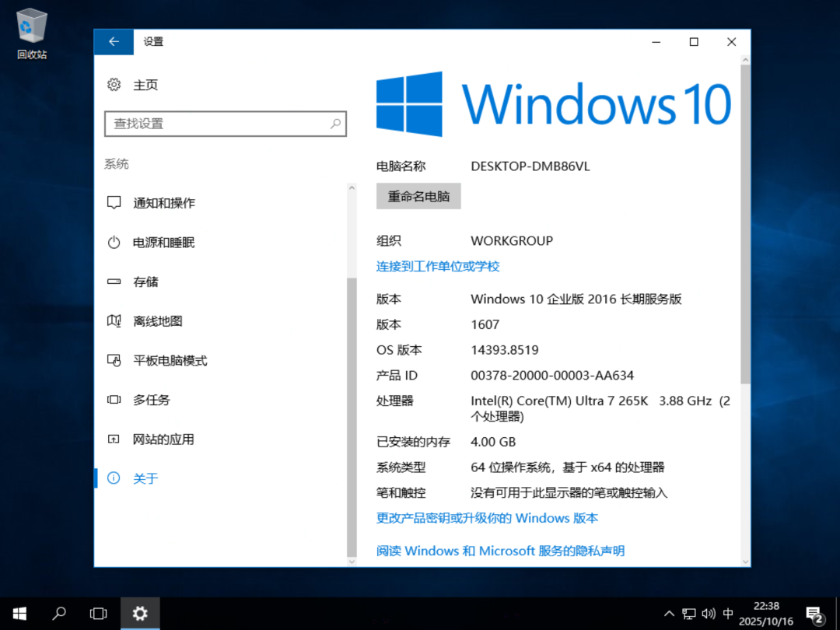The width and height of the screenshot is (840, 630).
Task: Click the Settings gear taskbar button
Action: (x=140, y=614)
